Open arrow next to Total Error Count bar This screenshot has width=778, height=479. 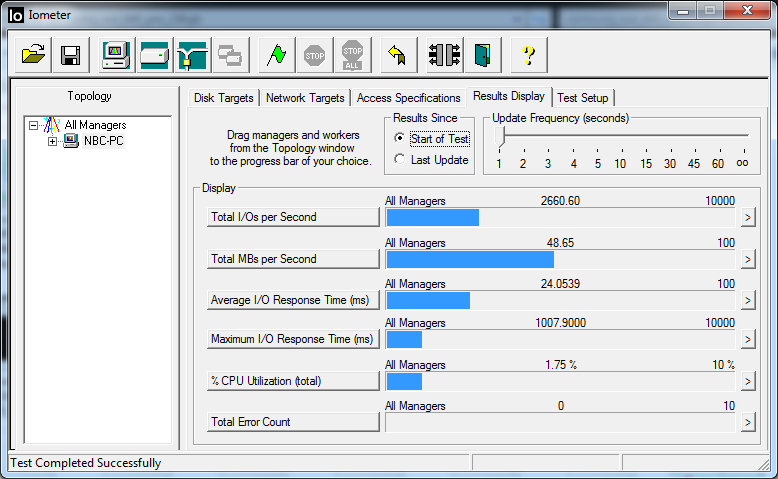(x=748, y=422)
